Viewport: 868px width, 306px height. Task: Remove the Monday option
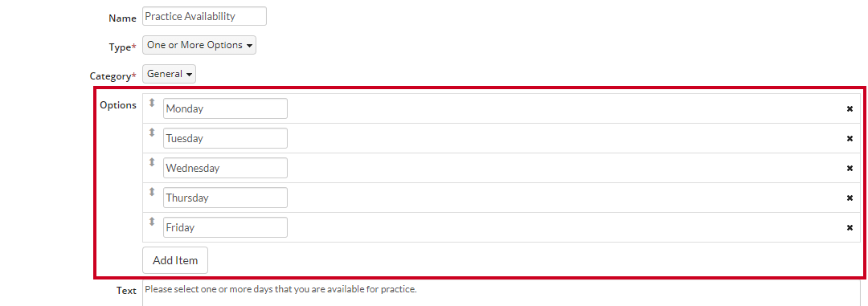[850, 109]
